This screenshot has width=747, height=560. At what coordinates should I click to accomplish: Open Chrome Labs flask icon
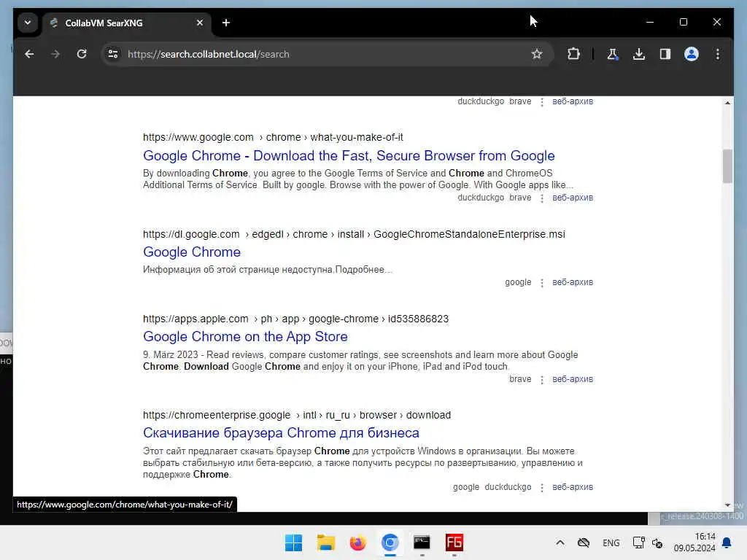(613, 54)
